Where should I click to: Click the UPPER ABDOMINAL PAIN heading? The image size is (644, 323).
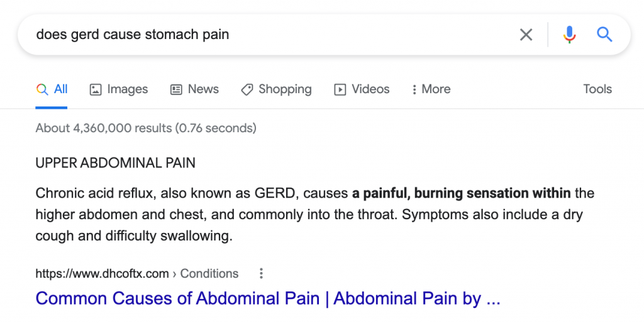coord(116,163)
